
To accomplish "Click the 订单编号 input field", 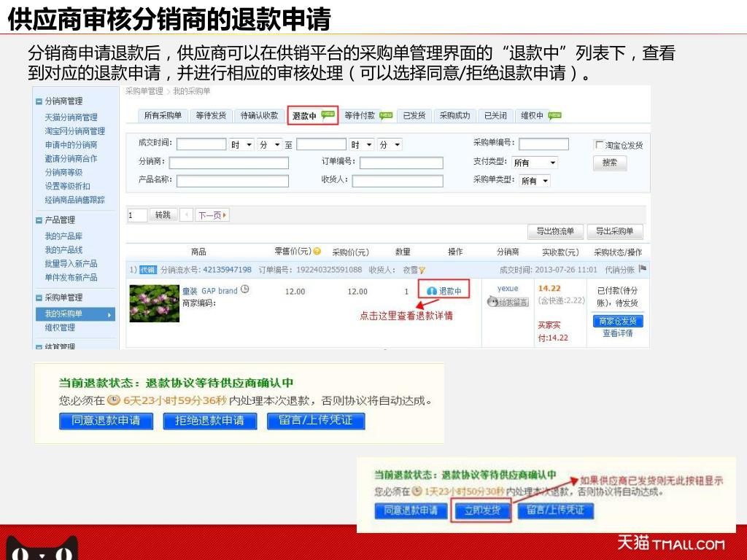I will [x=401, y=163].
